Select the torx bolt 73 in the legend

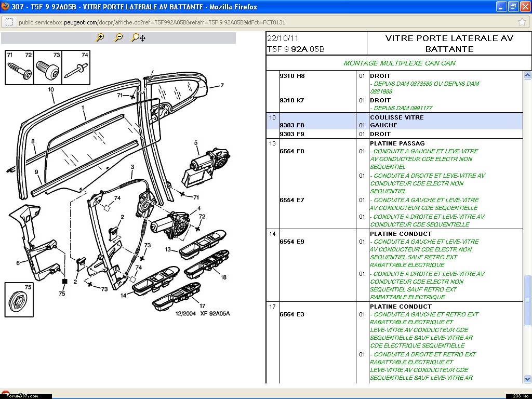coord(48,71)
